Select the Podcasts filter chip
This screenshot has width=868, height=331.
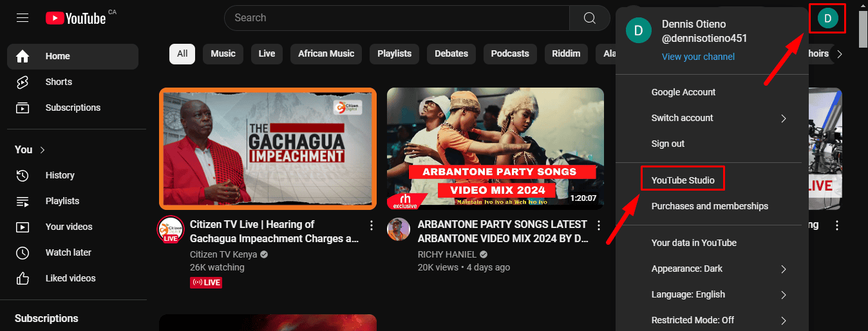pos(509,53)
